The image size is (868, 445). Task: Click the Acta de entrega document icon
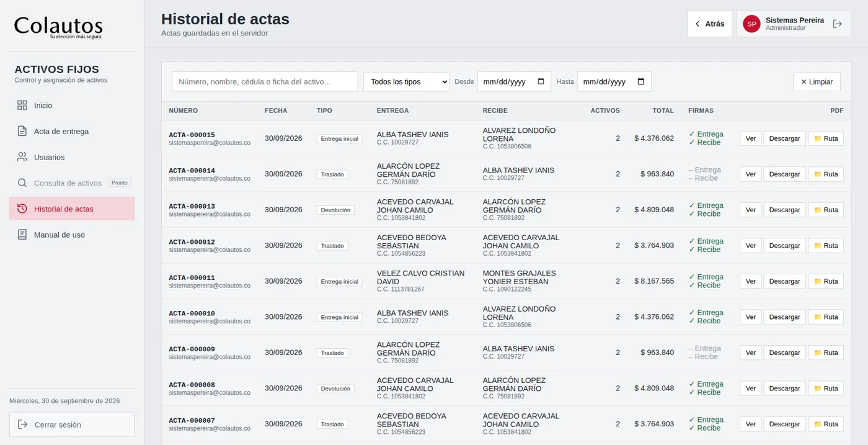click(x=22, y=132)
